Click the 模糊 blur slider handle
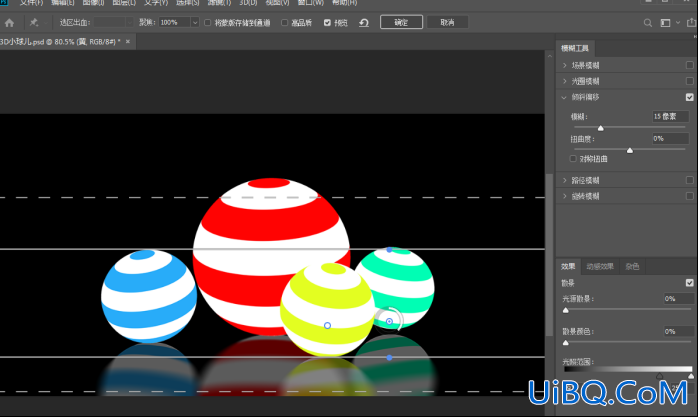Viewport: 698px width, 417px height. point(601,128)
